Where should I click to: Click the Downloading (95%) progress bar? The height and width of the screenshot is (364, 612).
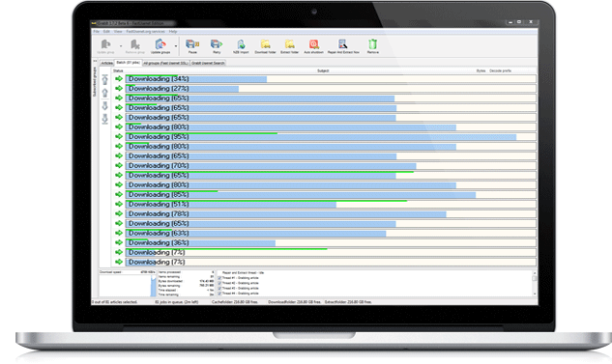click(331, 137)
